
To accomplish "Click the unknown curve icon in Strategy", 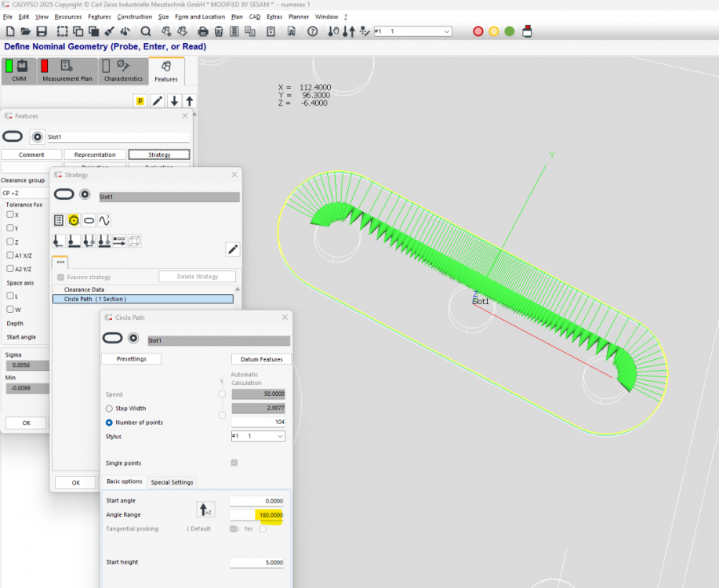I will click(104, 220).
